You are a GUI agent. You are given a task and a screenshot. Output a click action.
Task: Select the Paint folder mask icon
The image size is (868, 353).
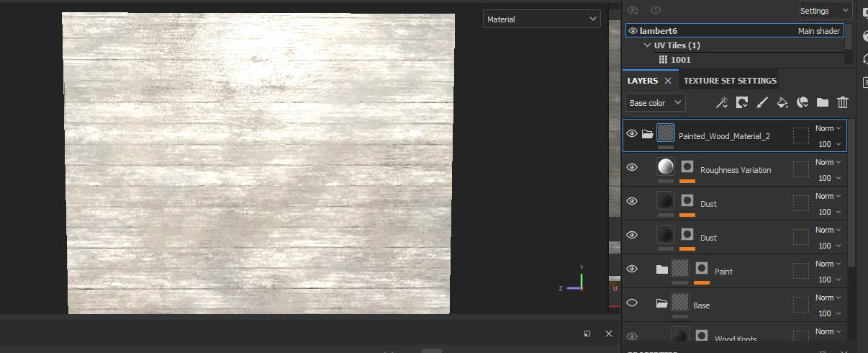click(x=702, y=268)
